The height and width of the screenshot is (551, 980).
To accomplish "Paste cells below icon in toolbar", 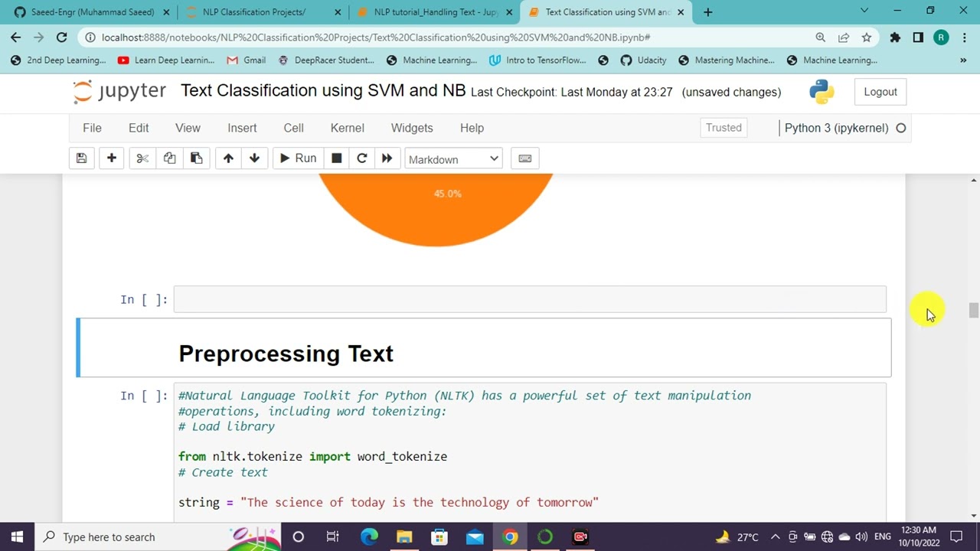I will click(x=197, y=158).
